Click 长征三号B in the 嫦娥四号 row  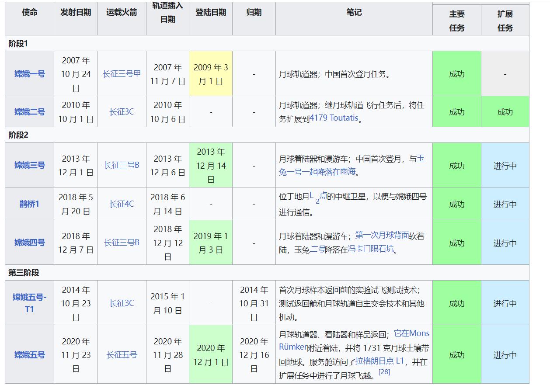click(x=122, y=243)
